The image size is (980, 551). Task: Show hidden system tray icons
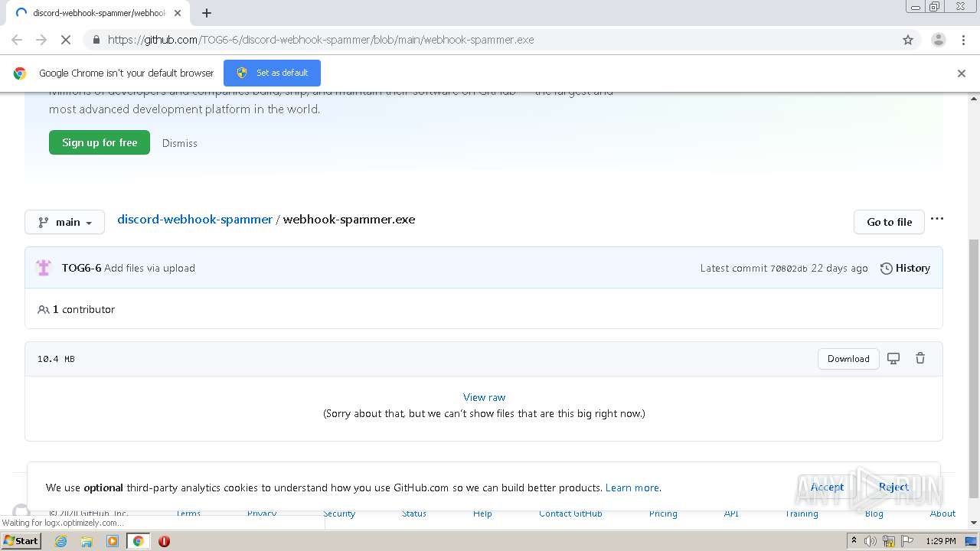tap(854, 541)
